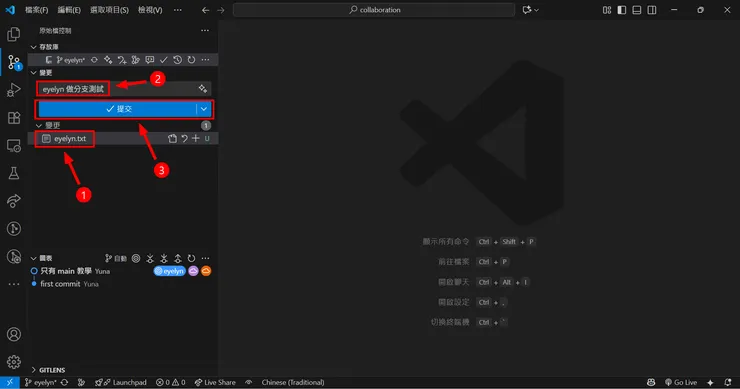Toggle secondary sidebar layout icon
The width and height of the screenshot is (740, 389).
coord(652,10)
